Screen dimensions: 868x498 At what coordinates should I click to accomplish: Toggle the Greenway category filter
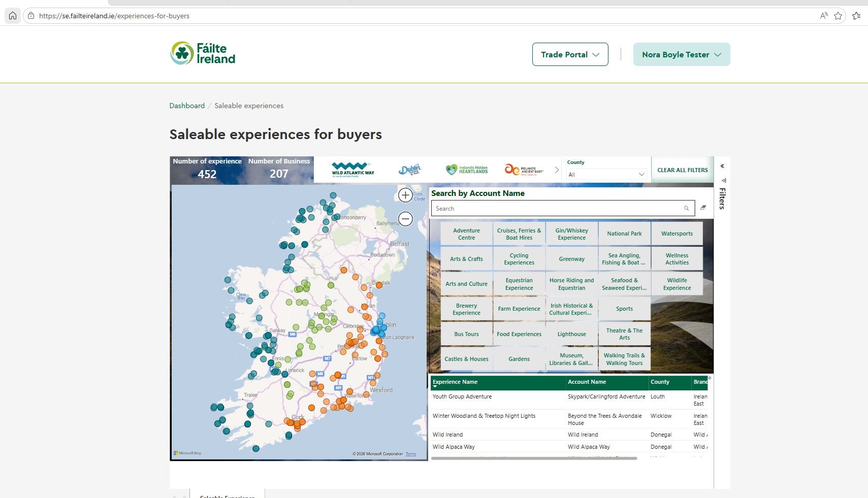point(572,259)
